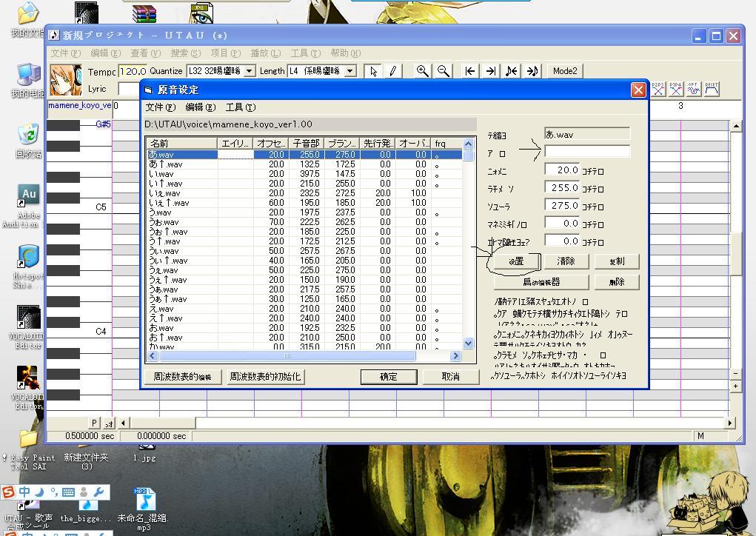Click the voice list horizontal scrollbar
This screenshot has height=536, width=756.
(304, 356)
